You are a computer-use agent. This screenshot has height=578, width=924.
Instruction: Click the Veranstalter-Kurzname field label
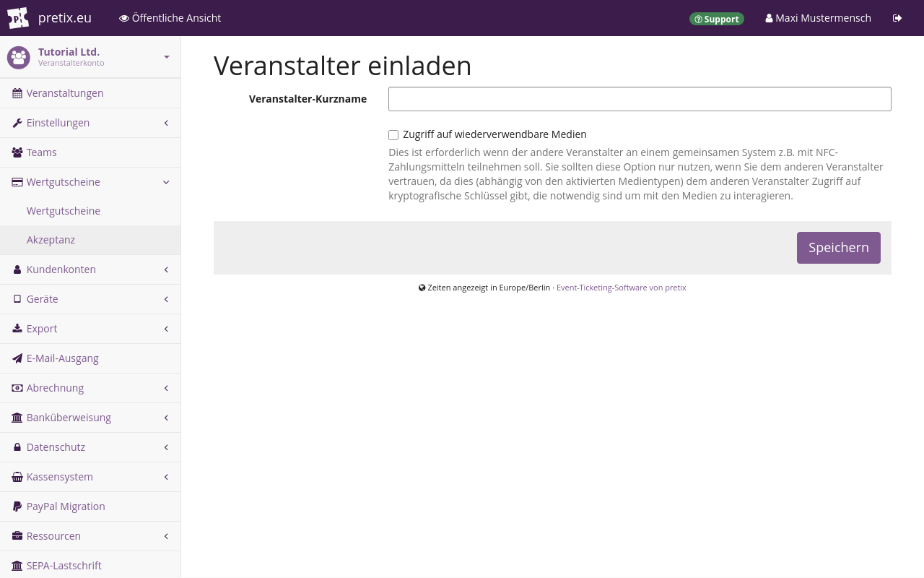click(x=308, y=99)
